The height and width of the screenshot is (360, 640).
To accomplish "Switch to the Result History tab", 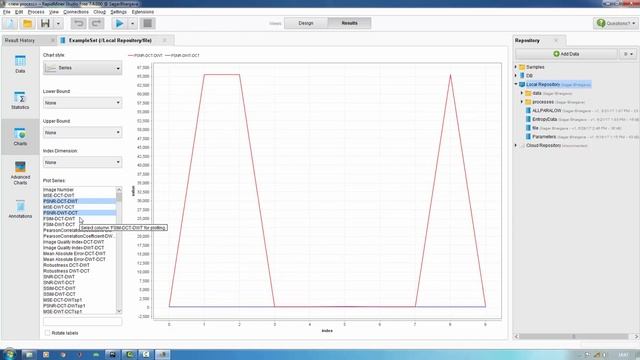I will click(x=20, y=40).
